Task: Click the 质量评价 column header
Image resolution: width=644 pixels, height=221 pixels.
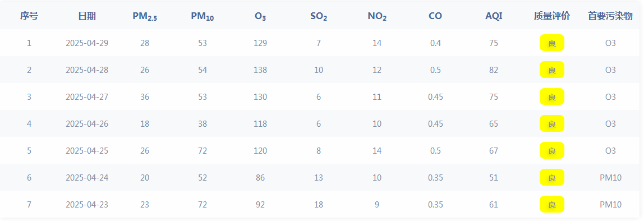Action: click(x=551, y=16)
